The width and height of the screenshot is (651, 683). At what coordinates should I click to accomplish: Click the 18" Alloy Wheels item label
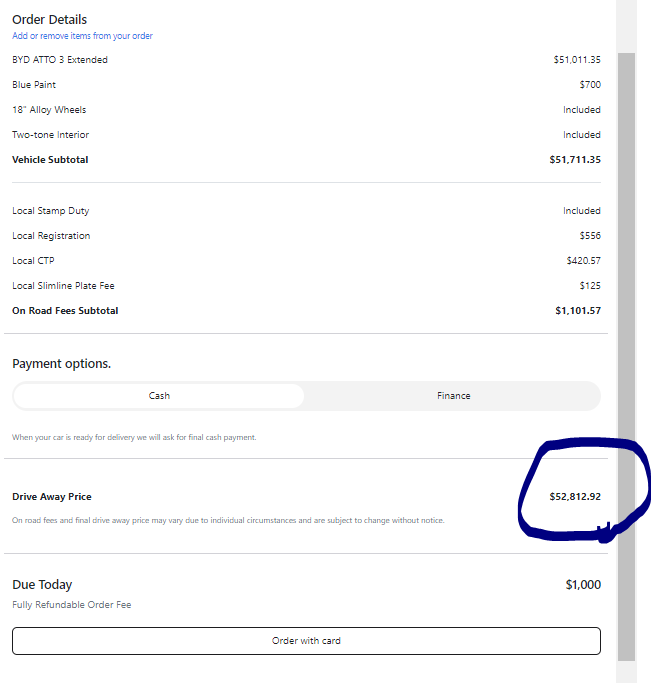coord(49,110)
